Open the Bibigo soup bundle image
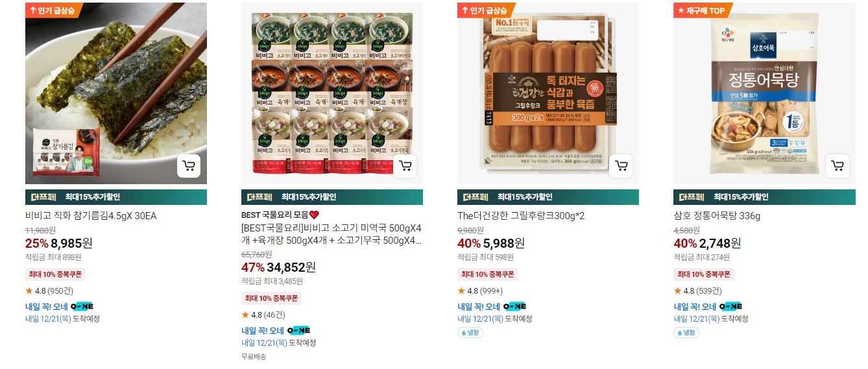Screen dimensions: 868x369 coord(332,93)
